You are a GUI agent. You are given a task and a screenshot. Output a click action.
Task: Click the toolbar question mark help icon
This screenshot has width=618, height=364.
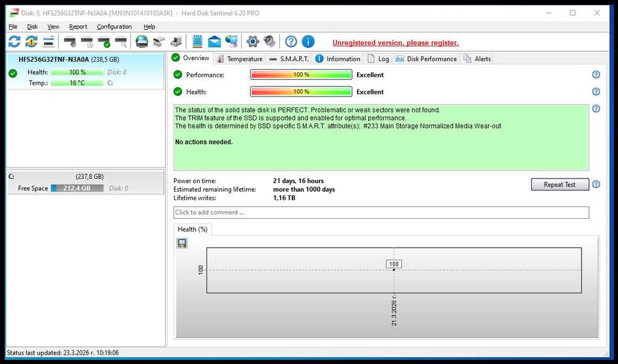[x=291, y=41]
